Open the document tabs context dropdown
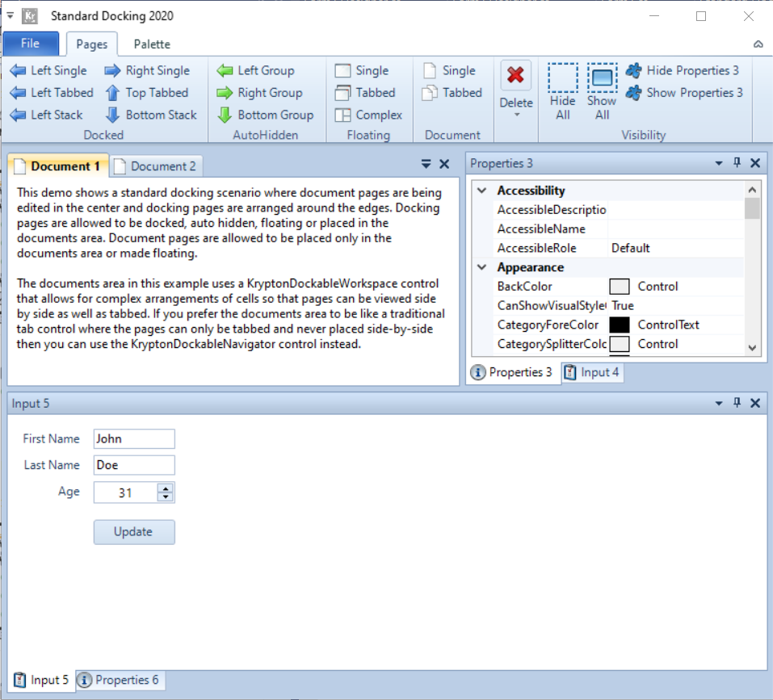This screenshot has width=773, height=700. 426,164
